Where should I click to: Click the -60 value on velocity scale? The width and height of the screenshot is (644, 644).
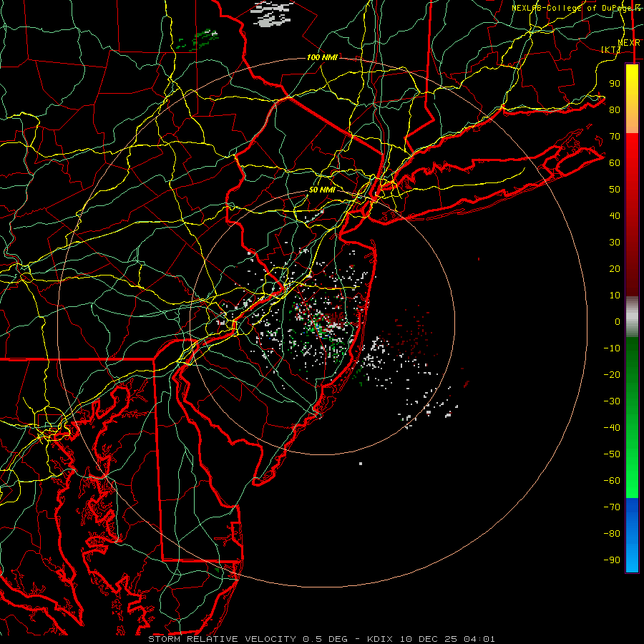pos(612,481)
